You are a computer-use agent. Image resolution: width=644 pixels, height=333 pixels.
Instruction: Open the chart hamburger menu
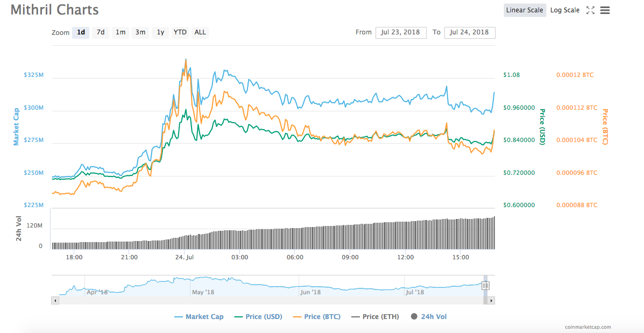605,10
